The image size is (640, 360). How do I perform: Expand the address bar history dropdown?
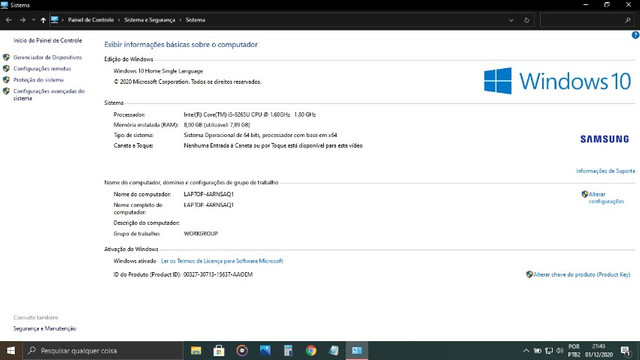point(511,20)
